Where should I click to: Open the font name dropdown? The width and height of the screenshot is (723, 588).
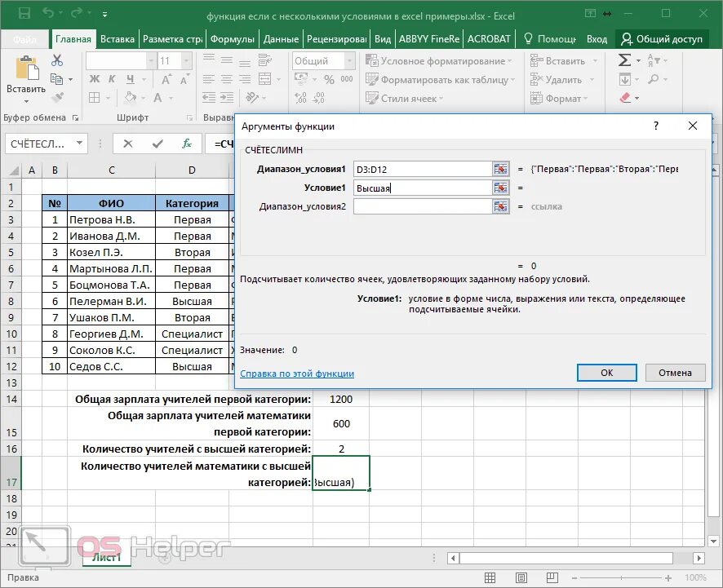point(151,61)
